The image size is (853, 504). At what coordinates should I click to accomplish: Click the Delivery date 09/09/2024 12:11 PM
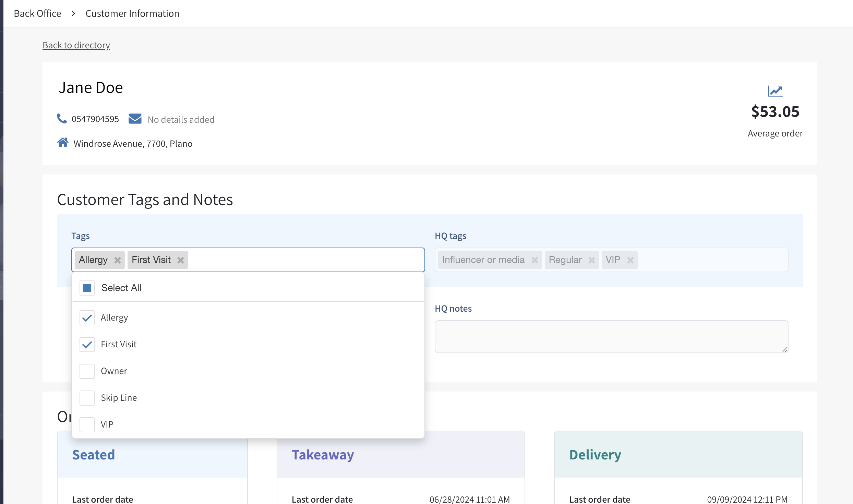[x=747, y=499]
